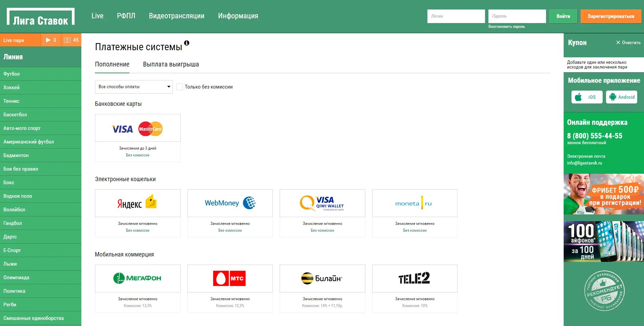Click the Войти button

[563, 16]
